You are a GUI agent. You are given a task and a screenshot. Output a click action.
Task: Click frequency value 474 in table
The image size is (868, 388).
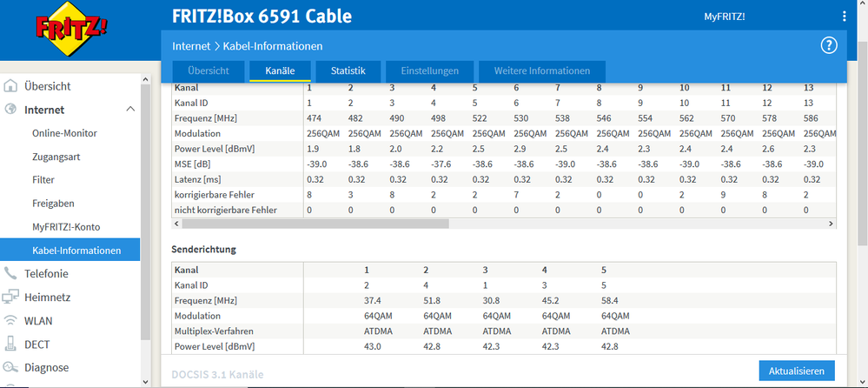[314, 118]
